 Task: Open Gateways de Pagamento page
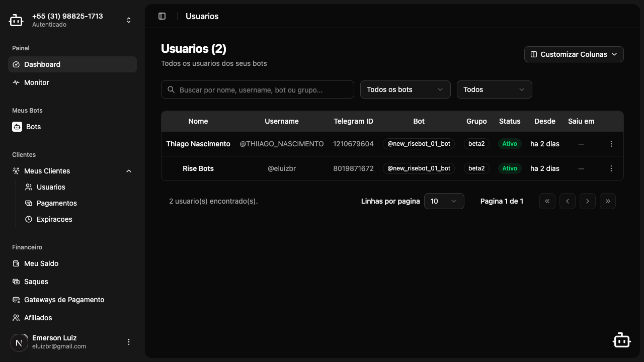pyautogui.click(x=72, y=300)
